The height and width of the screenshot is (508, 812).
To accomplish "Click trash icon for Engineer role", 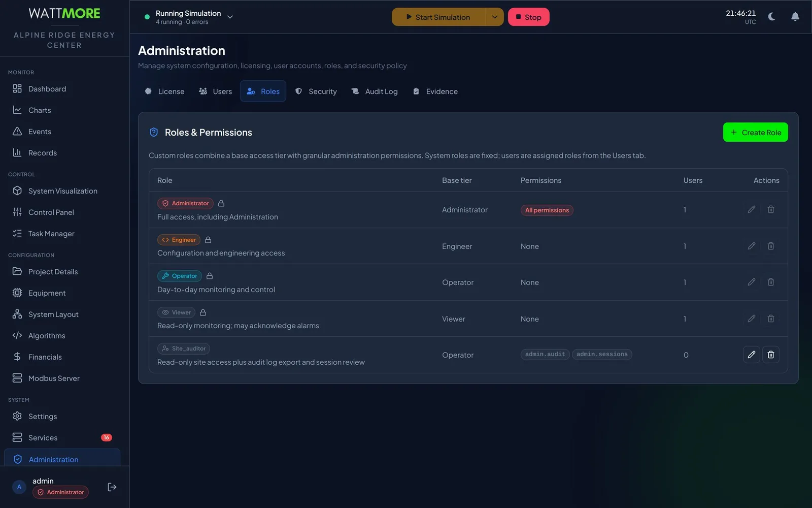I will point(771,246).
